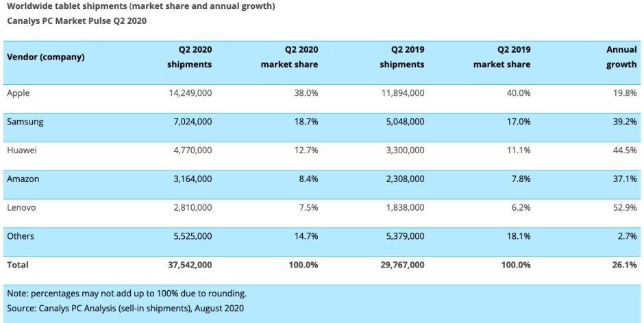Viewport: 644px width, 323px height.
Task: Click the Q2 2019 shipments column header
Action: (401, 57)
